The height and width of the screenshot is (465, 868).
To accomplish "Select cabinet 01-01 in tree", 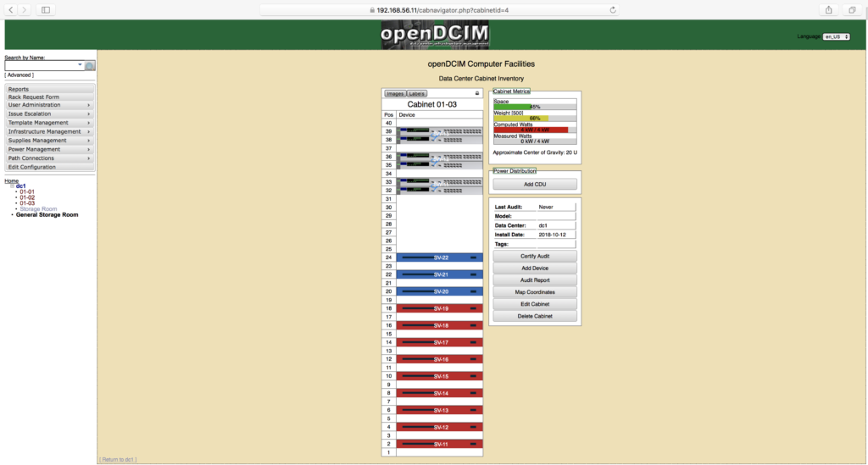I will click(27, 192).
